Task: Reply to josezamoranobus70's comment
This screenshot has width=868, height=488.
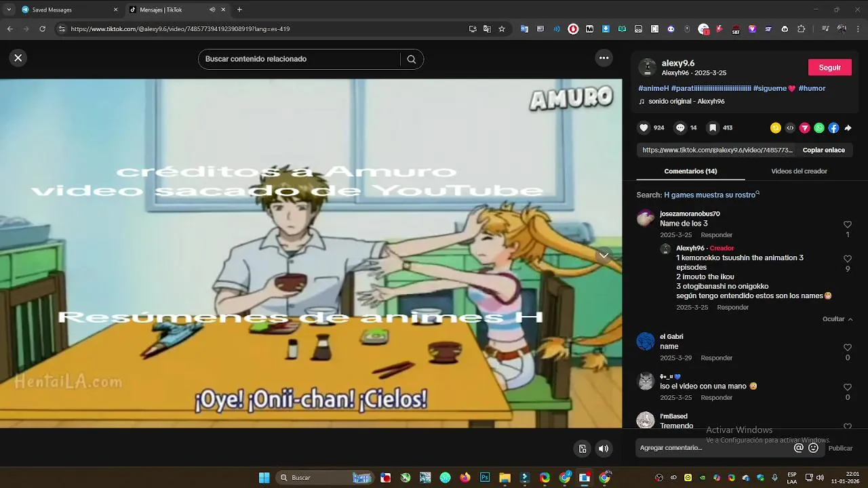Action: (716, 235)
